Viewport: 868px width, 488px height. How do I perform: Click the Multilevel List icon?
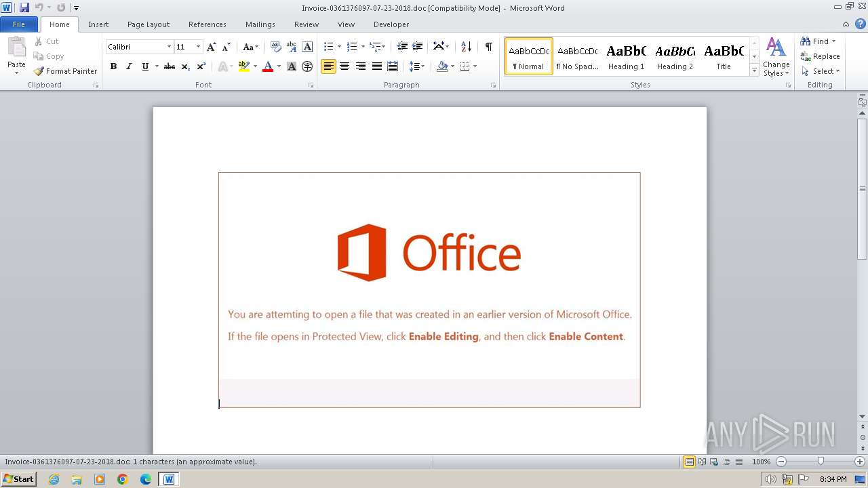click(x=375, y=47)
